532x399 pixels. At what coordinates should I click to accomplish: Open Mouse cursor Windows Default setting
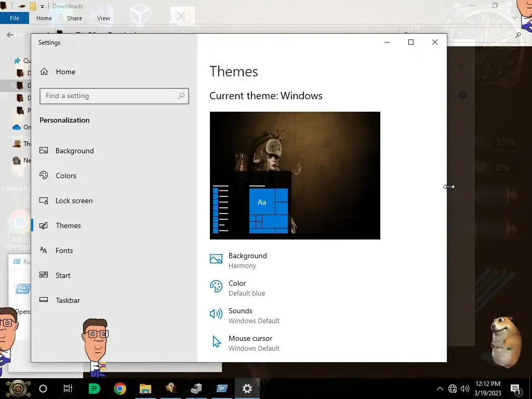coord(245,343)
